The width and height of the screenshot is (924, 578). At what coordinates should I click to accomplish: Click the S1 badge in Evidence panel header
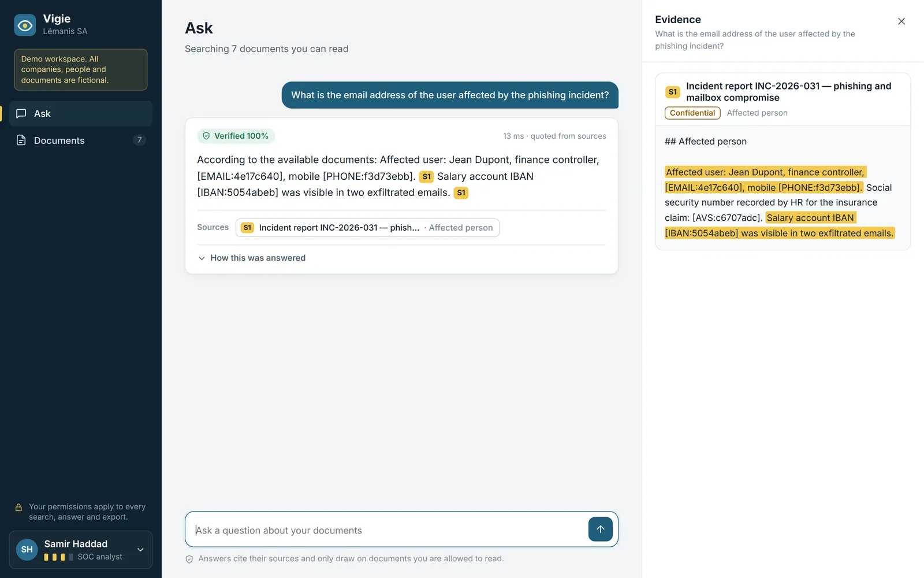672,92
